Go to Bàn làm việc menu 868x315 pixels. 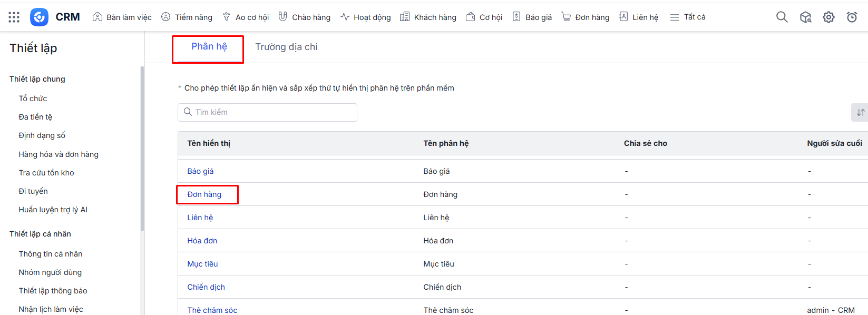pos(122,17)
